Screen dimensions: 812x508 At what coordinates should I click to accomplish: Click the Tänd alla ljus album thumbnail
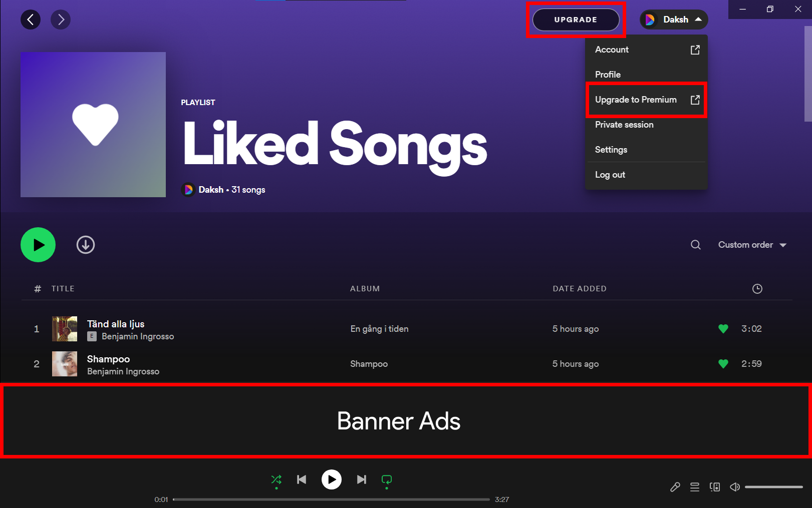click(x=65, y=329)
